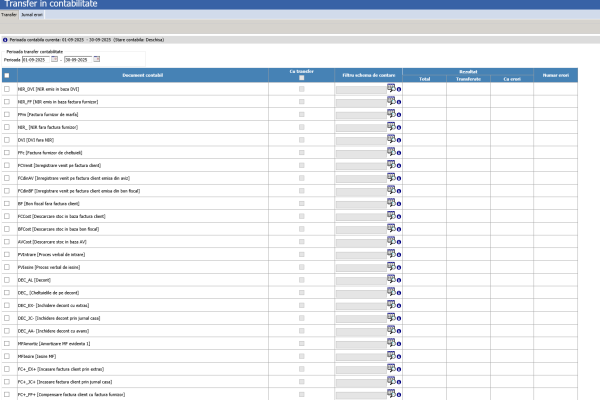Screen dimensions: 600x400
Task: Check the select-all box in table header
Action: click(7, 75)
